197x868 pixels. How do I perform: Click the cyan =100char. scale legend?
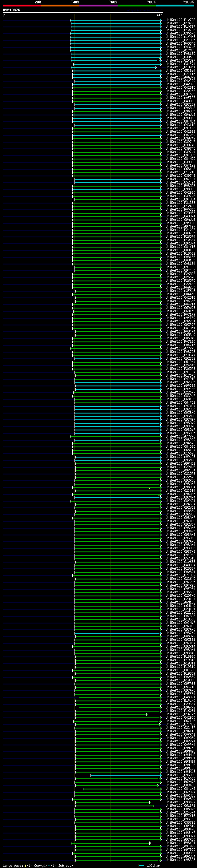coord(150,866)
